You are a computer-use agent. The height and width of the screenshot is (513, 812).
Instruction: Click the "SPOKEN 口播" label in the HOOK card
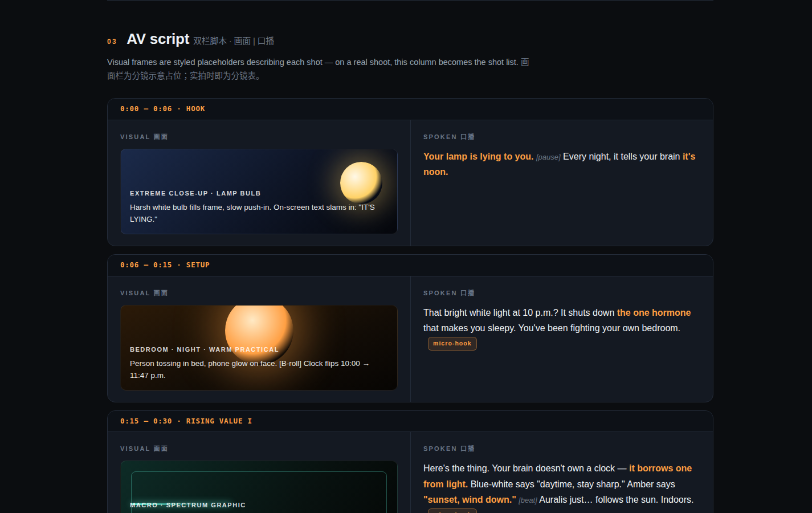click(x=449, y=137)
